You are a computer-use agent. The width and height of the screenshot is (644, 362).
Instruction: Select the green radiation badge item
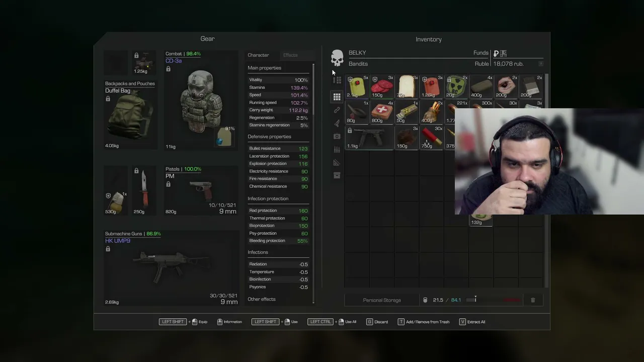pyautogui.click(x=456, y=86)
